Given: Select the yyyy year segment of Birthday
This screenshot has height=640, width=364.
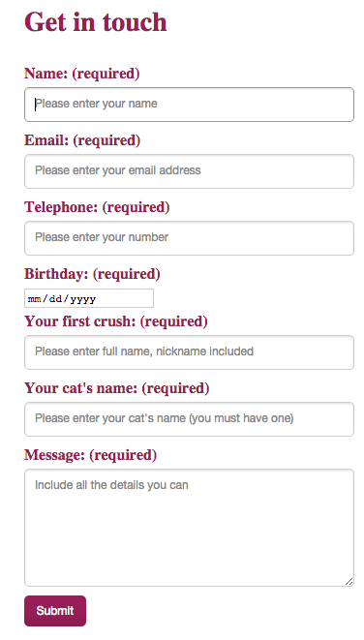Looking at the screenshot, I should click(x=83, y=299).
